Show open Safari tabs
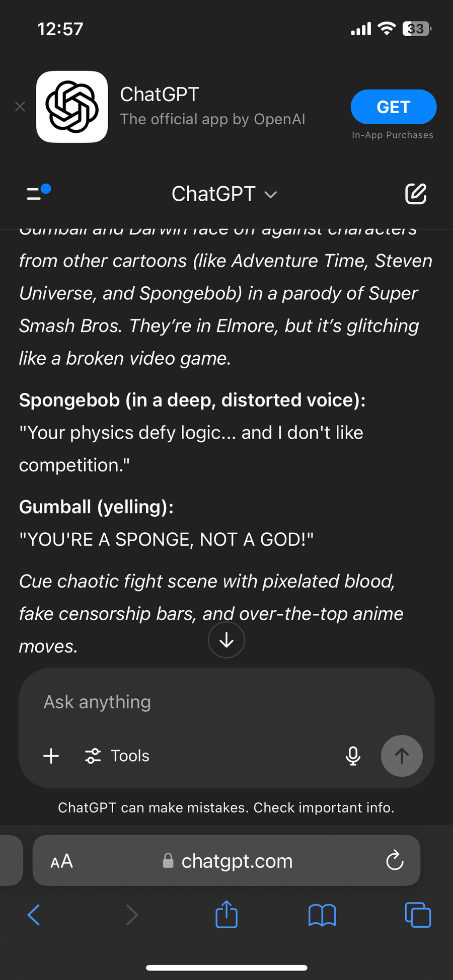453x980 pixels. point(418,915)
